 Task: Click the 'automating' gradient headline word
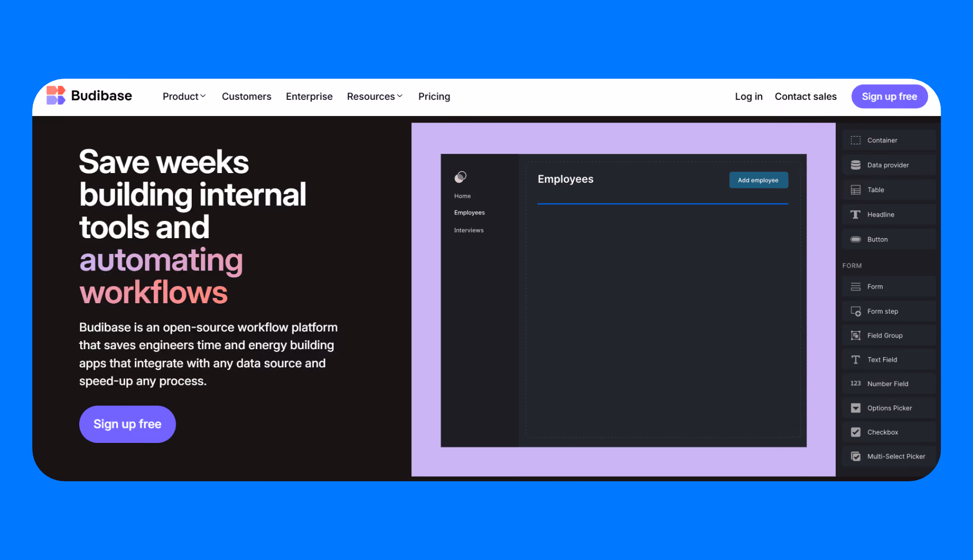click(161, 260)
